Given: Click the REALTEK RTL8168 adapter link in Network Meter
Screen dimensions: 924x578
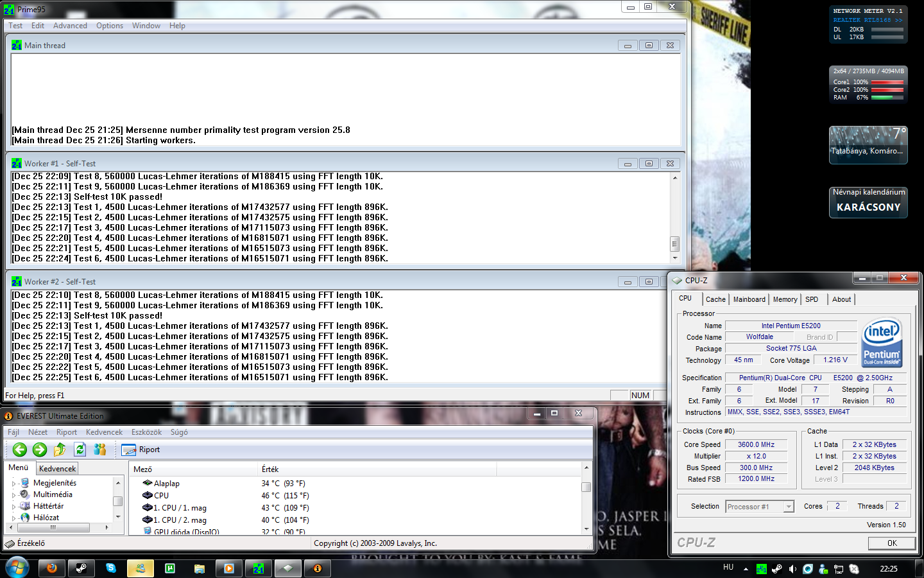Looking at the screenshot, I should pyautogui.click(x=868, y=20).
